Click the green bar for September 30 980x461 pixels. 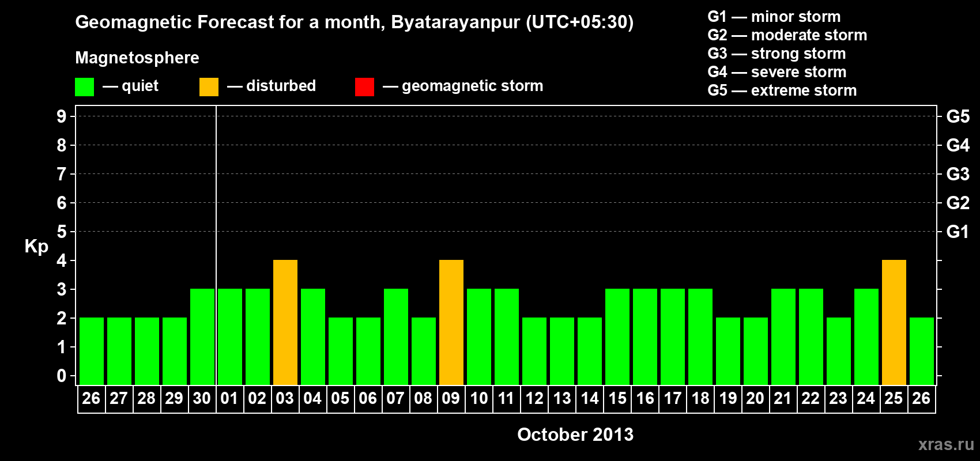point(202,337)
